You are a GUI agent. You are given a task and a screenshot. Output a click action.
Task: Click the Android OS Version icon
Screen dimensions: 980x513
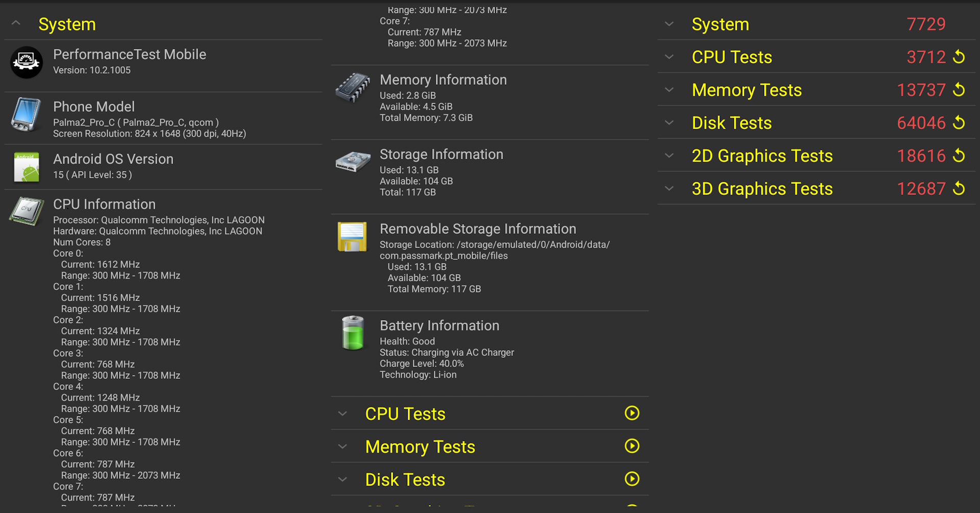point(27,167)
